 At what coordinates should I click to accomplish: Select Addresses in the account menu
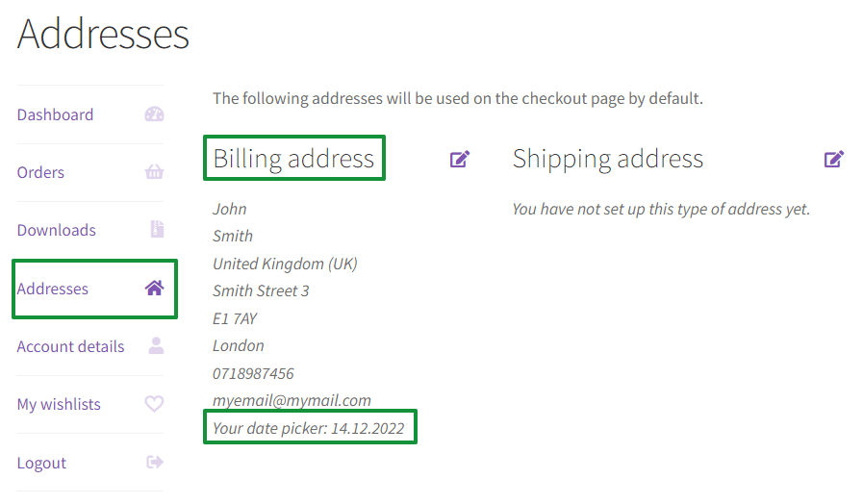pyautogui.click(x=53, y=289)
